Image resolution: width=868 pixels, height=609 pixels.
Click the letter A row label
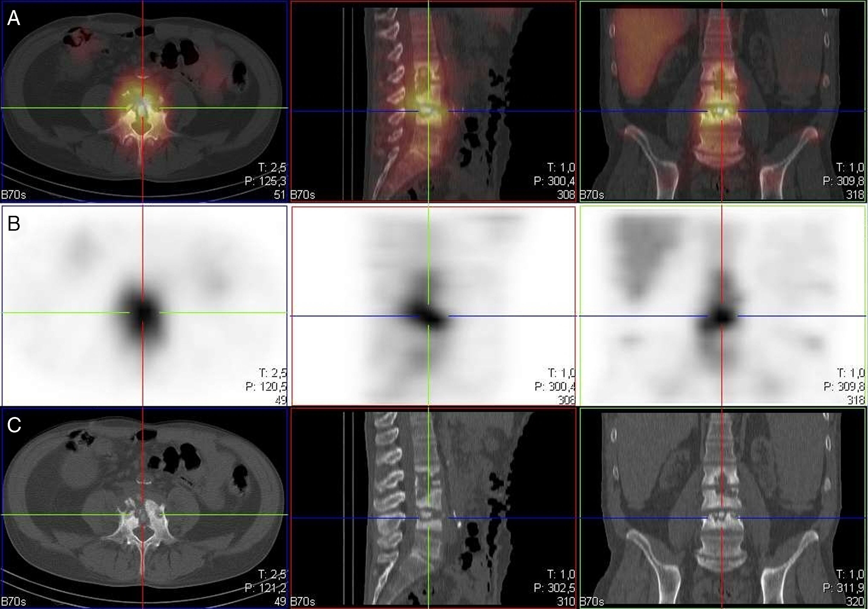click(x=14, y=18)
